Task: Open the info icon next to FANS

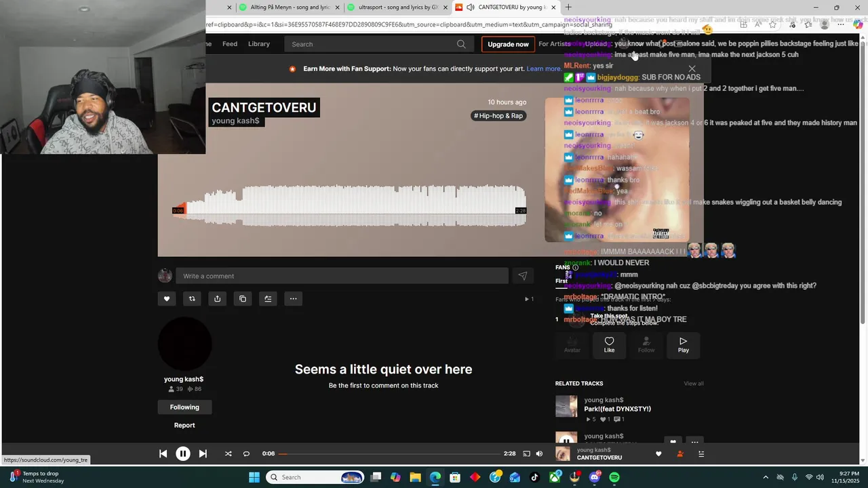Action: click(575, 268)
